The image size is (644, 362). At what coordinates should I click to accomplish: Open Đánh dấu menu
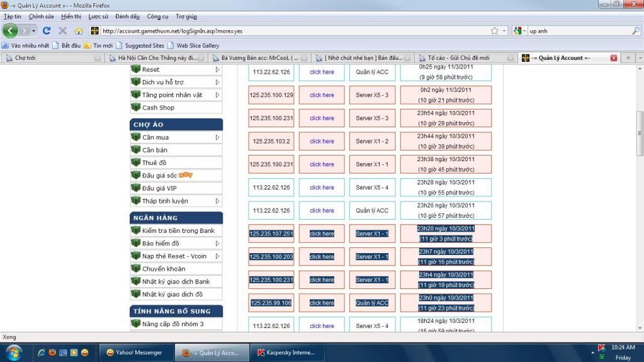(x=127, y=16)
